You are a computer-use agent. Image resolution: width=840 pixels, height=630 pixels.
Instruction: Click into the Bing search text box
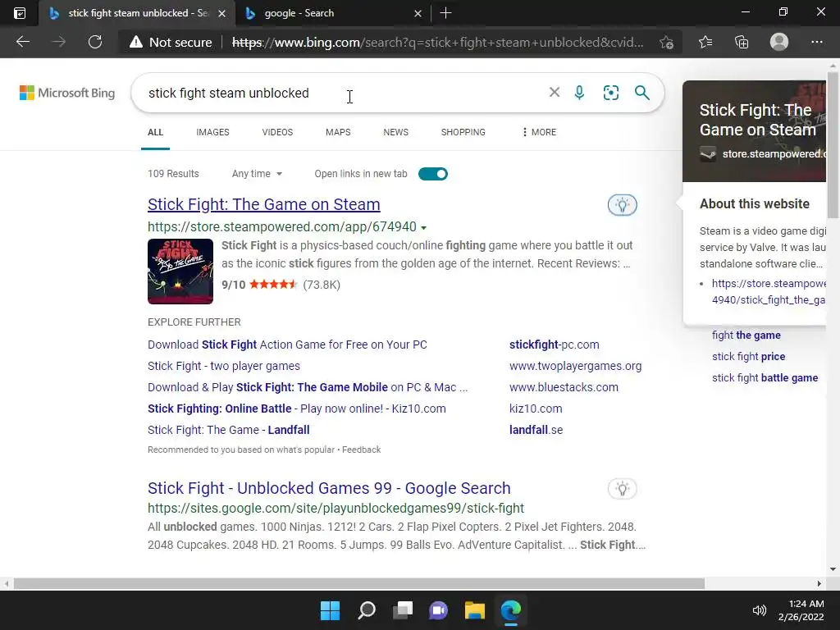tap(343, 93)
